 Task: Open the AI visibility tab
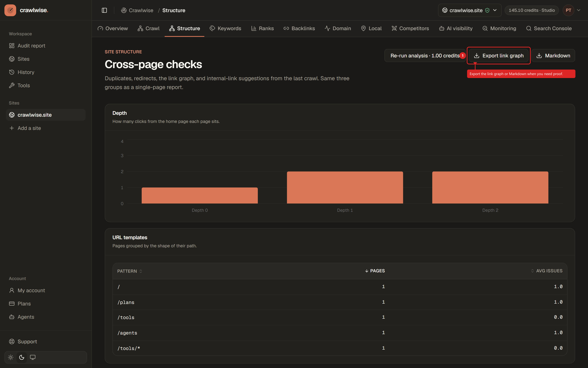pyautogui.click(x=456, y=29)
